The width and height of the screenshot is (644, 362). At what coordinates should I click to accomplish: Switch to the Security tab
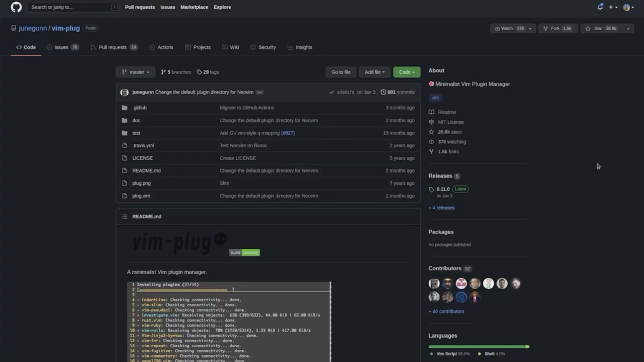(263, 47)
